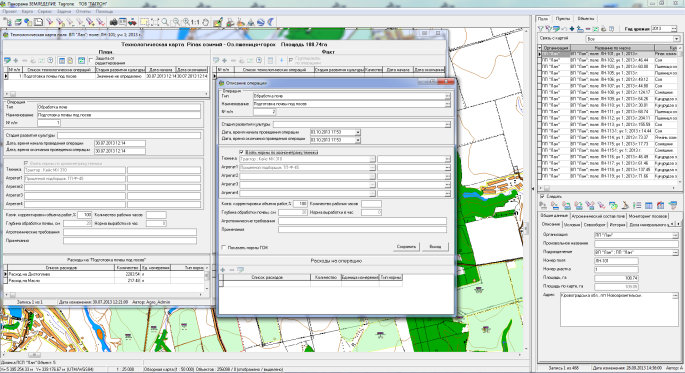Switch to 'Севооборот' tab
The height and width of the screenshot is (373, 685).
click(x=595, y=224)
